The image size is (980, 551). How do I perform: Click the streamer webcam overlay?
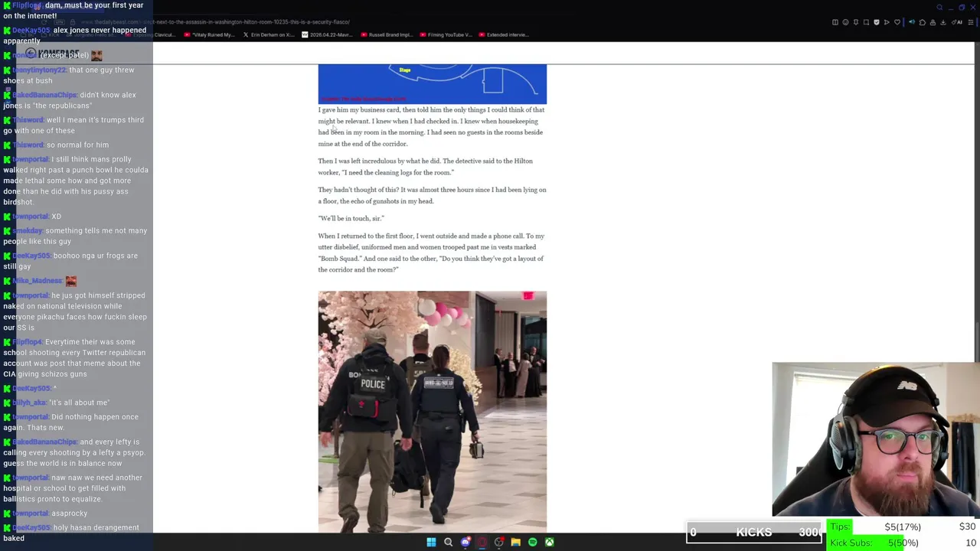[x=876, y=439]
